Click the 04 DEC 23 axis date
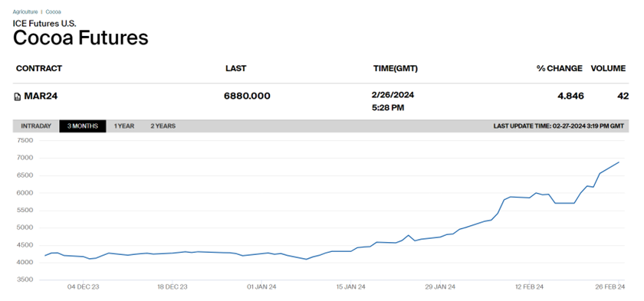Screen dimensions: 644x301 84,287
